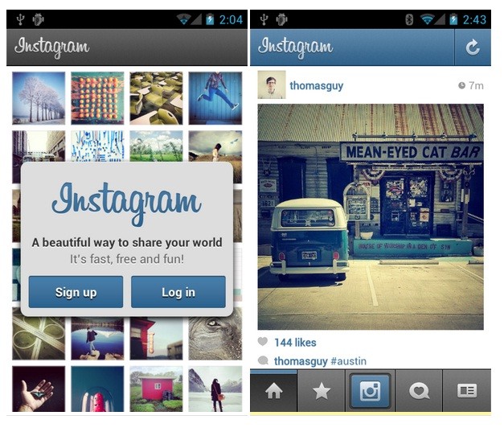Image resolution: width=504 pixels, height=428 pixels.
Task: Open the Home tab with the house icon
Action: click(x=274, y=391)
